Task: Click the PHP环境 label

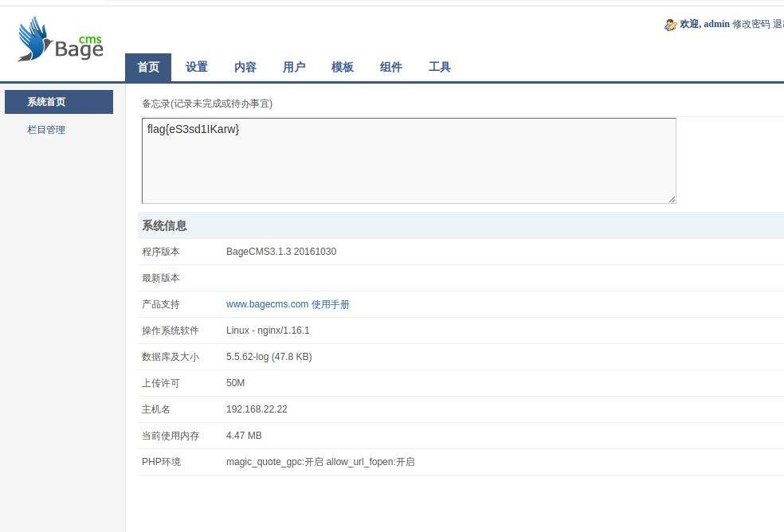Action: [x=161, y=462]
